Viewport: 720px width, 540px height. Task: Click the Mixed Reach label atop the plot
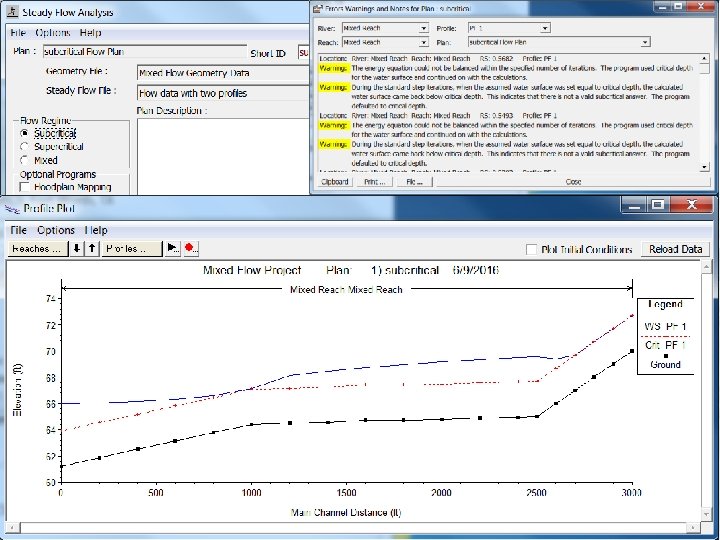[346, 290]
